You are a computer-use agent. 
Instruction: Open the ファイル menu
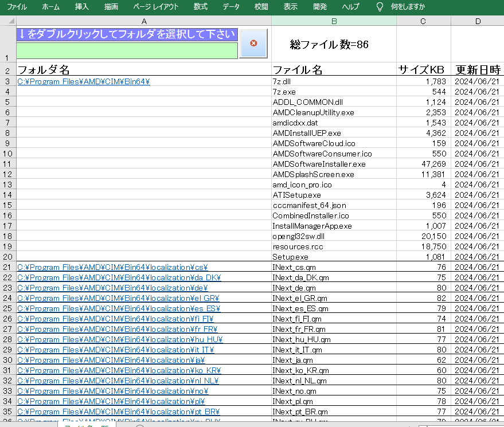[x=17, y=7]
